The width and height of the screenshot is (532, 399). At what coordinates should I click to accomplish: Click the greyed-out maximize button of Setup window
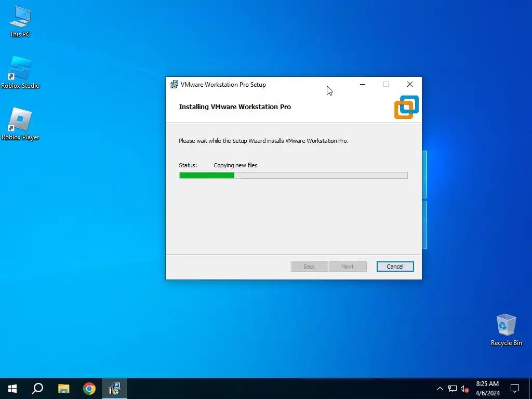386,84
